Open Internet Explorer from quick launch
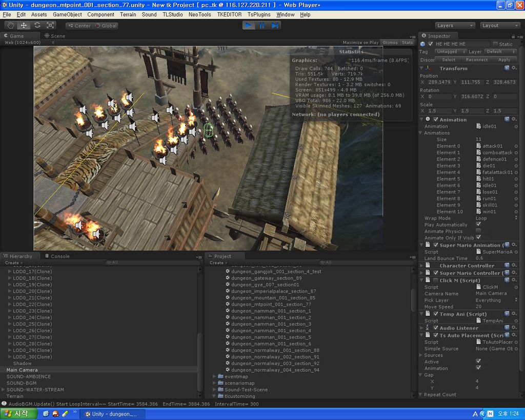This screenshot has height=420, width=525. tap(46, 414)
